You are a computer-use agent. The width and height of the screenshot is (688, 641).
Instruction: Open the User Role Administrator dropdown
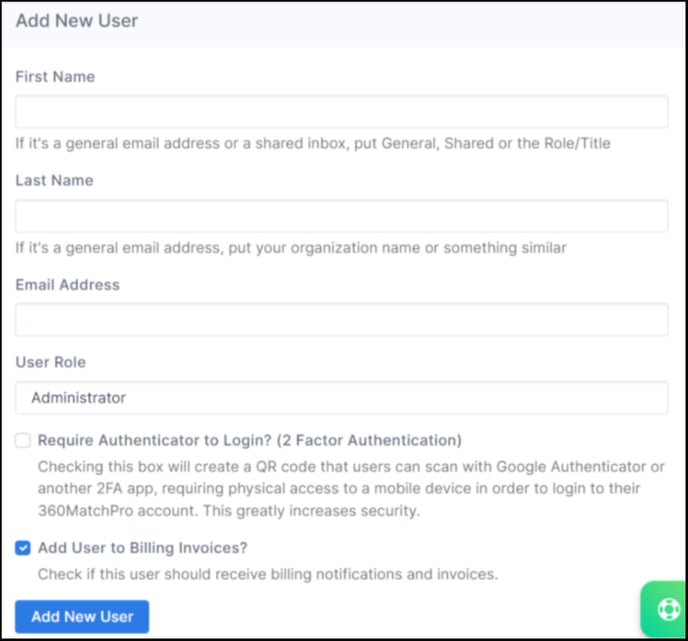[341, 398]
